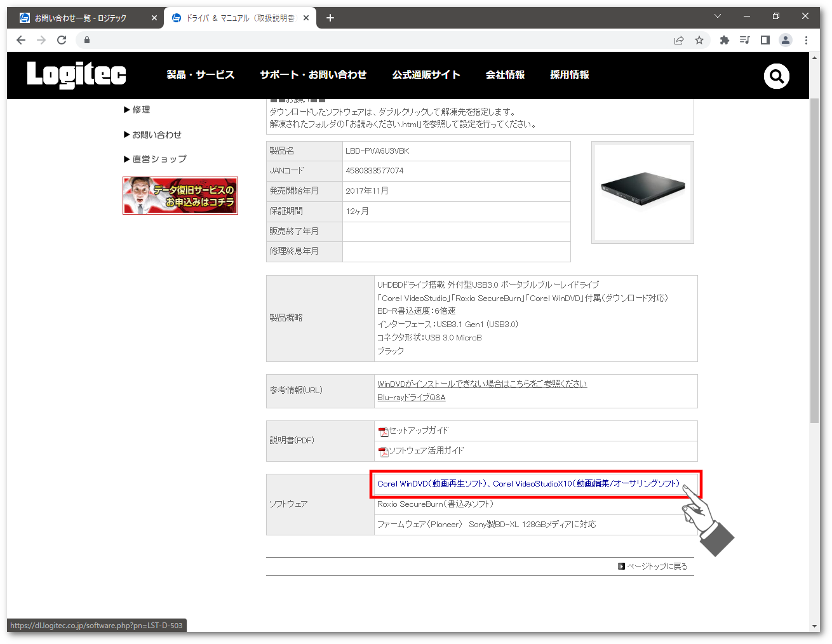Click the site search magnifier icon
The image size is (832, 644).
click(x=776, y=76)
